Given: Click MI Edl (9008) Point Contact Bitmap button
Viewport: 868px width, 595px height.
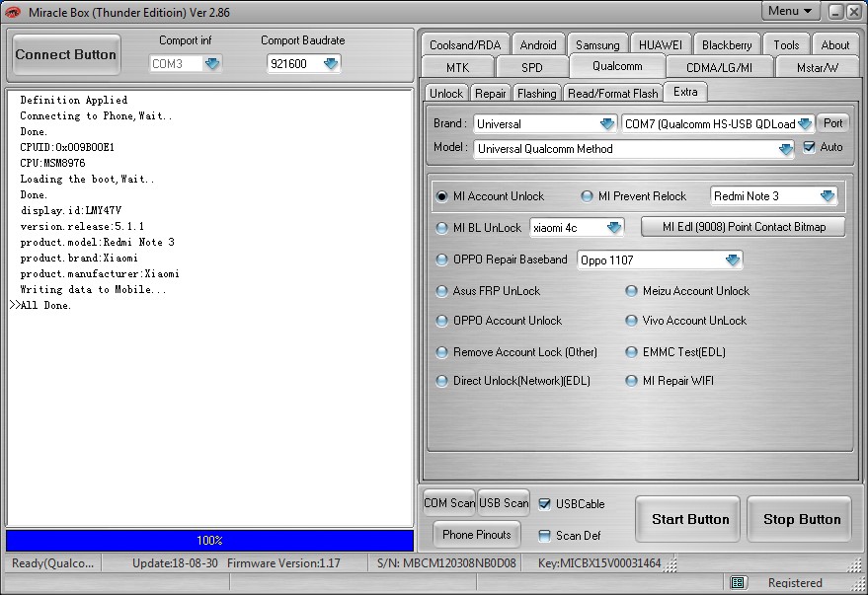Looking at the screenshot, I should tap(744, 227).
